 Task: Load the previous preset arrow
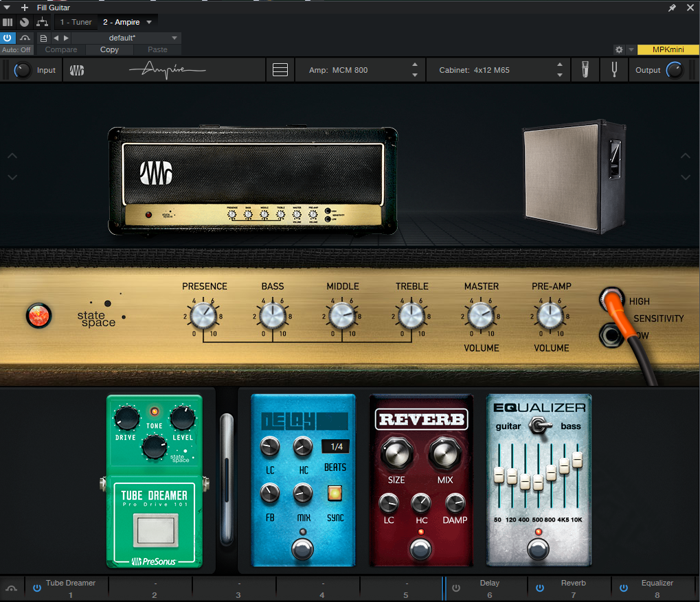[56, 38]
